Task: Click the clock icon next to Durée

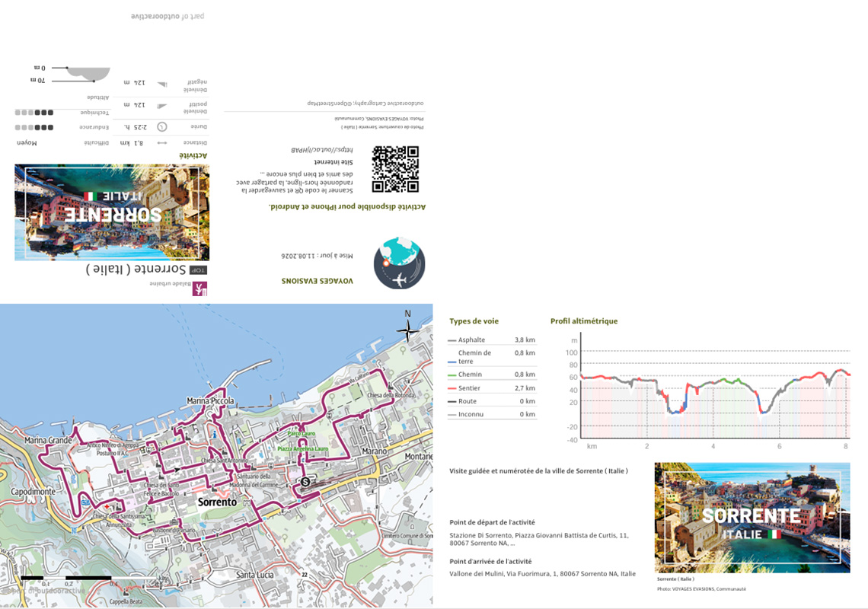Action: pyautogui.click(x=161, y=127)
